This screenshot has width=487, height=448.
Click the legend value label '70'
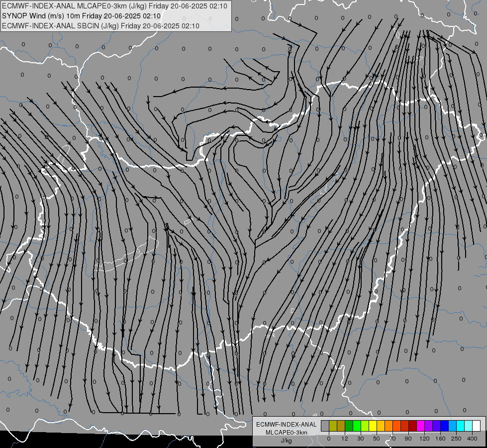(x=392, y=439)
